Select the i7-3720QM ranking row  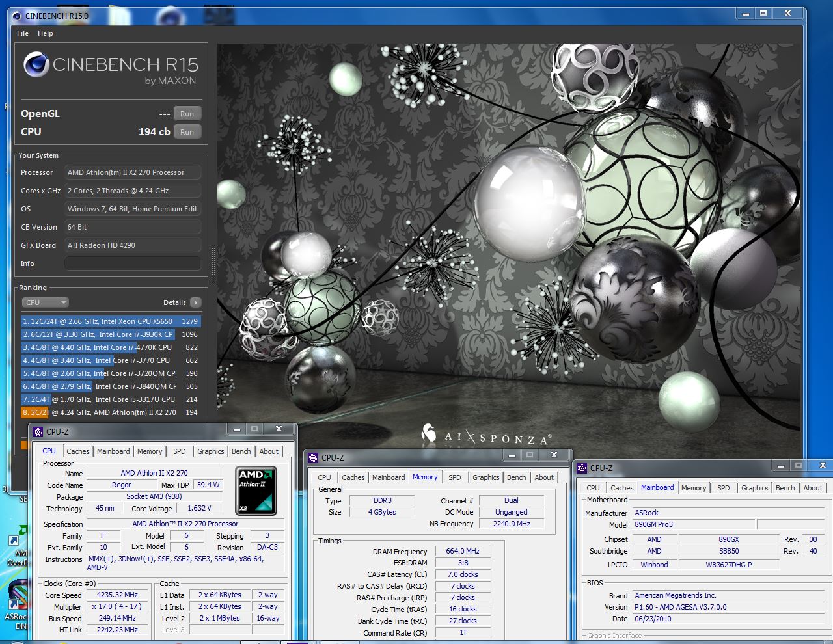click(x=111, y=373)
